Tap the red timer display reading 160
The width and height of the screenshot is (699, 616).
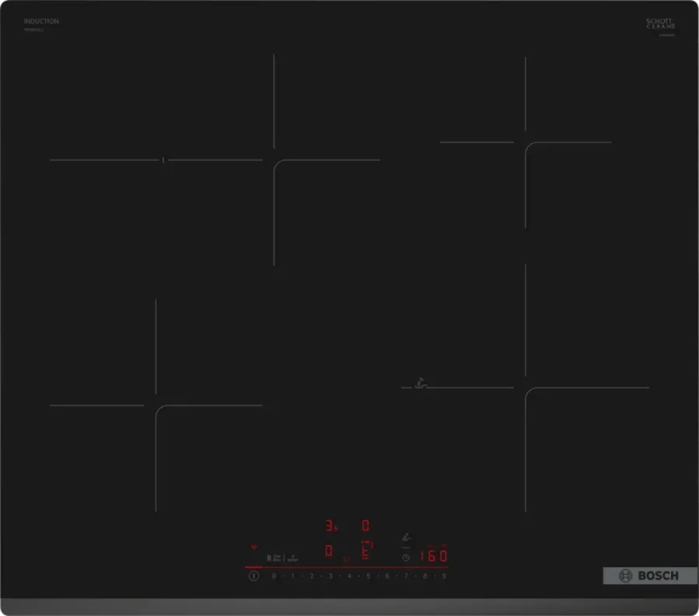point(434,556)
